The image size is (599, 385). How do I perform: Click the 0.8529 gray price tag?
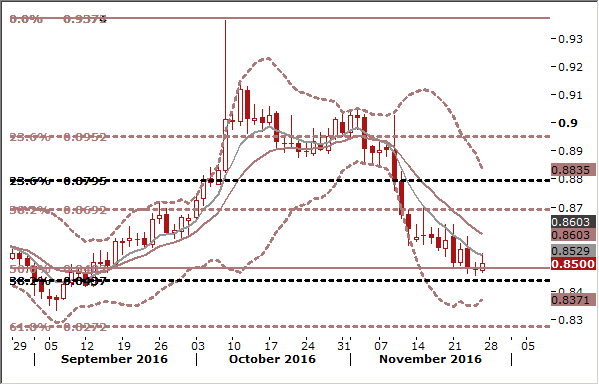coord(573,251)
